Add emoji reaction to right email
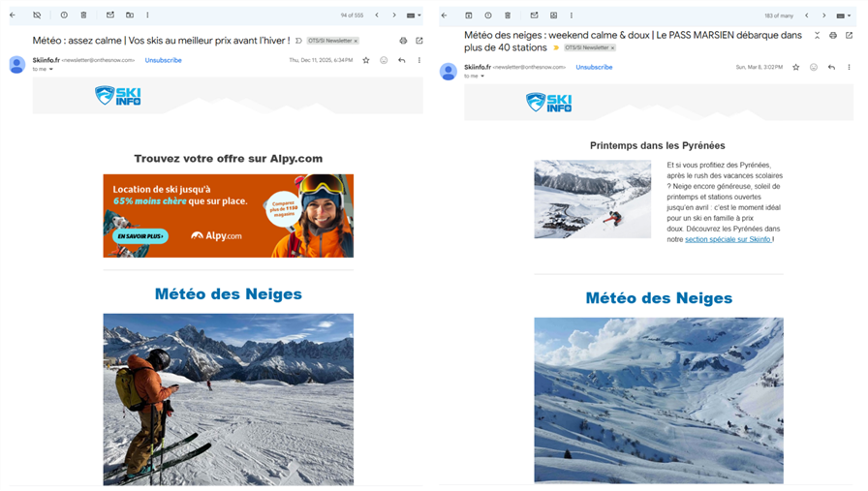 (813, 67)
